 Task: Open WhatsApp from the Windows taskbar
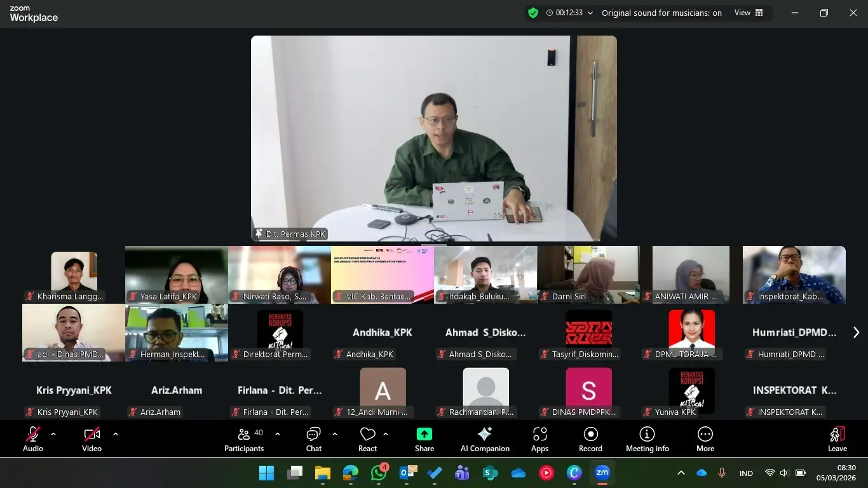pyautogui.click(x=379, y=473)
